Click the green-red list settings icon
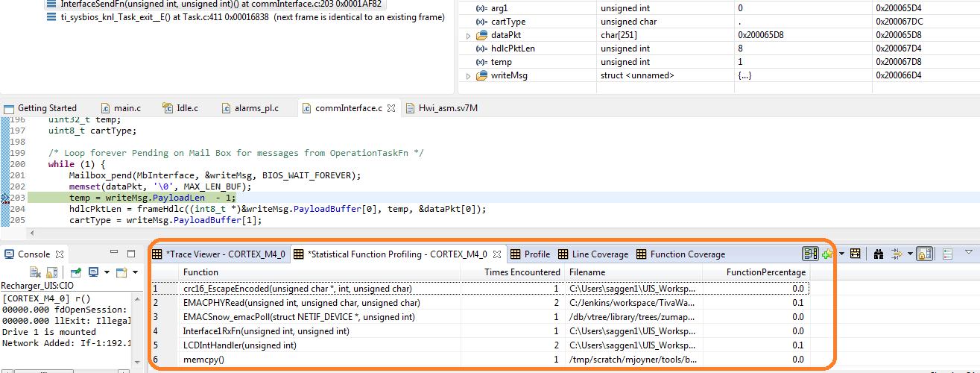 coord(948,254)
